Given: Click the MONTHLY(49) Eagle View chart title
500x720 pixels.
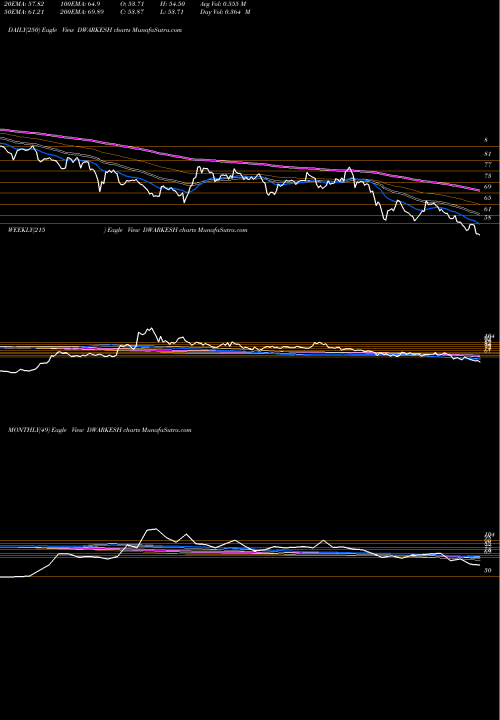Looking at the screenshot, I should pyautogui.click(x=99, y=430).
